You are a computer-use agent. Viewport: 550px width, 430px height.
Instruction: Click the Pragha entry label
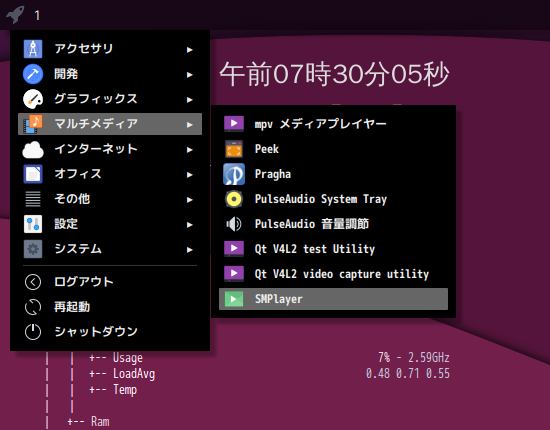click(273, 174)
